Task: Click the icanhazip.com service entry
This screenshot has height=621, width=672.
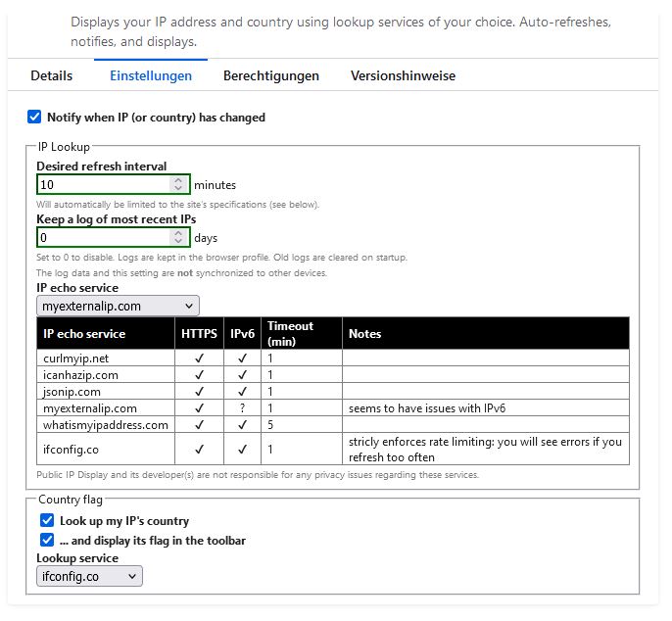Action: coord(80,375)
